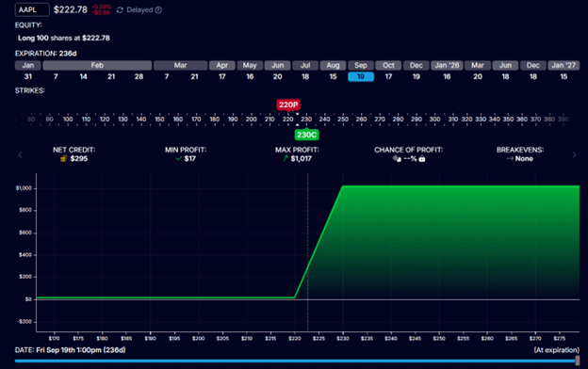
Task: Choose the Aug 15 expiration date
Action: pos(333,77)
